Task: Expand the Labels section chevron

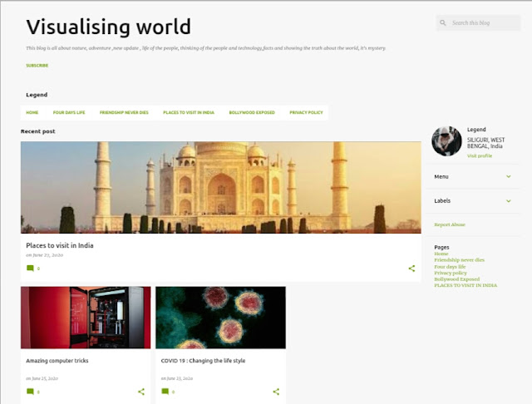Action: 509,201
